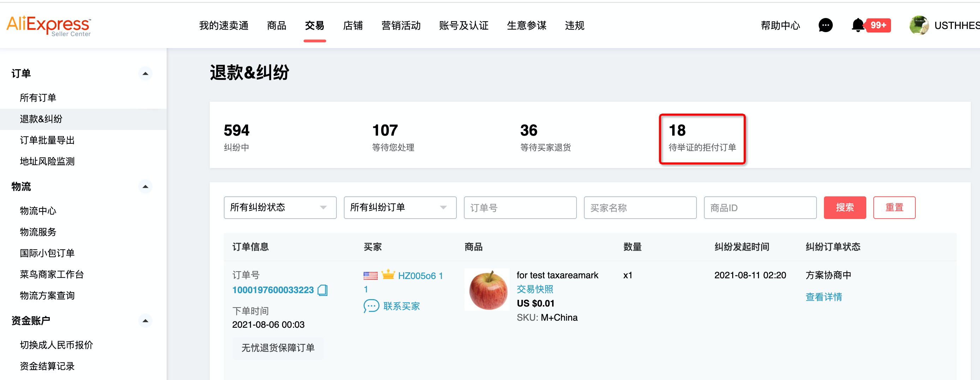Collapse the 订单 sidebar section
Image resolution: width=980 pixels, height=380 pixels.
[x=145, y=73]
